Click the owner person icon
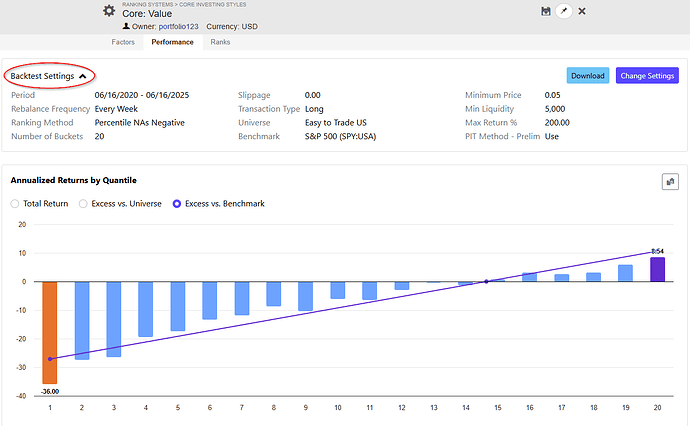690x426 pixels. tap(126, 26)
